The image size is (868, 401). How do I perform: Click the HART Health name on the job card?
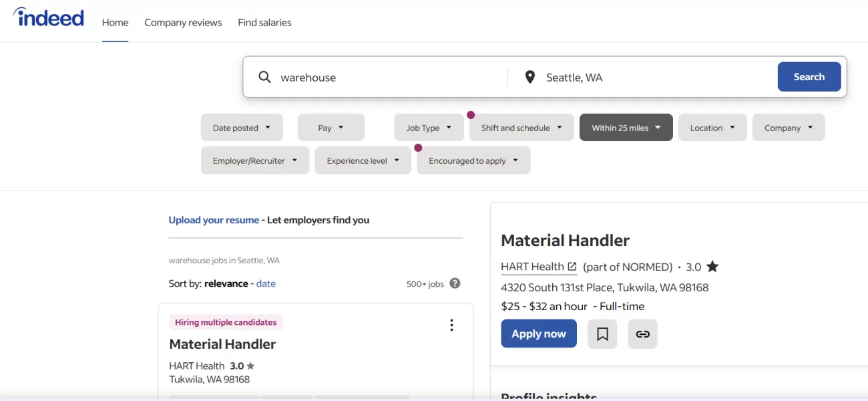(x=197, y=366)
